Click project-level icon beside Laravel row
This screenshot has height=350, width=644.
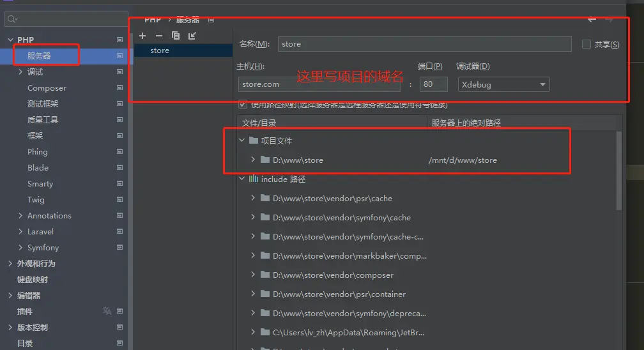click(119, 231)
